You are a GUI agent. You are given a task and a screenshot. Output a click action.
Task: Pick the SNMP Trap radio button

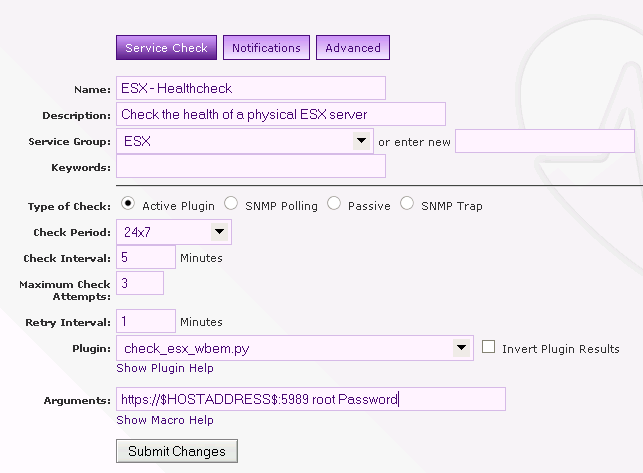coord(407,205)
